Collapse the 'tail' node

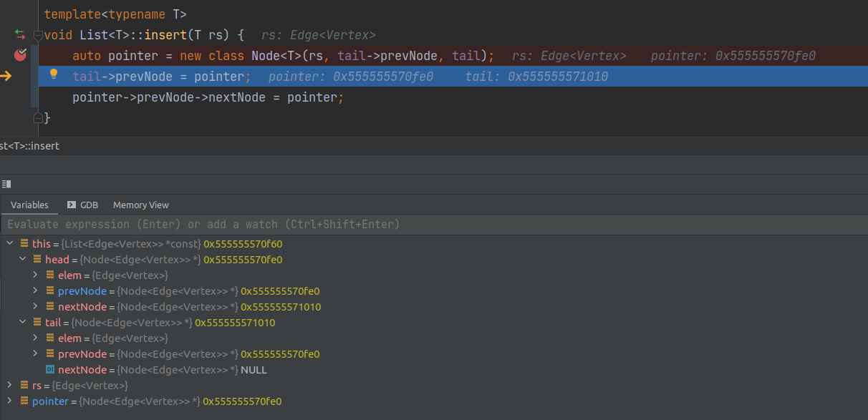(22, 323)
